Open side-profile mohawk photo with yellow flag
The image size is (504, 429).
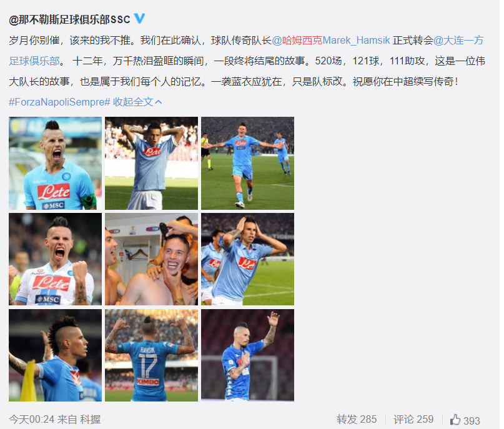click(x=56, y=355)
